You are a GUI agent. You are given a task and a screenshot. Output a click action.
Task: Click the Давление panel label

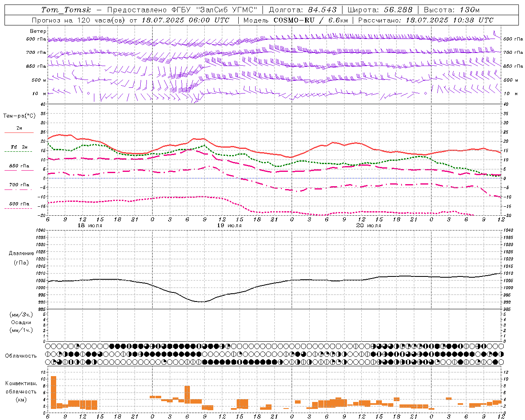(x=21, y=253)
